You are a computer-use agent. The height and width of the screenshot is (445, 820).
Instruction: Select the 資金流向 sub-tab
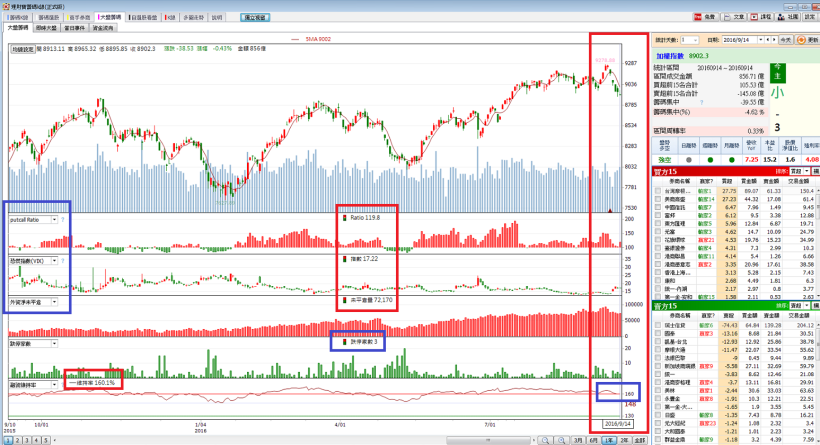point(103,28)
